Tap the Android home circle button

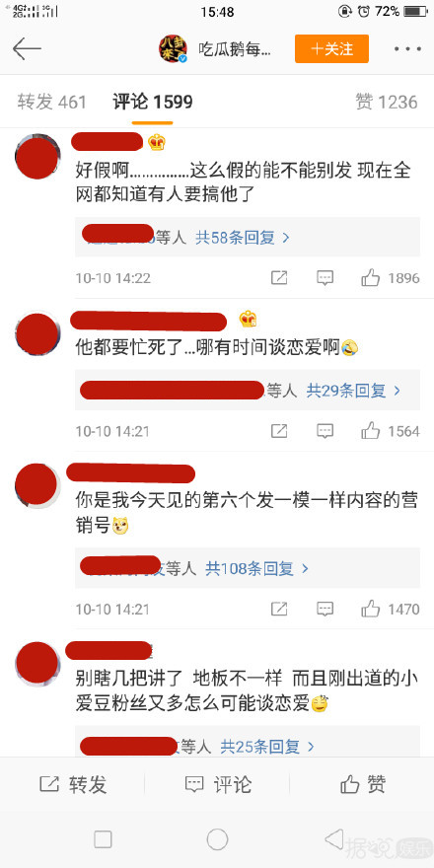coord(217,839)
